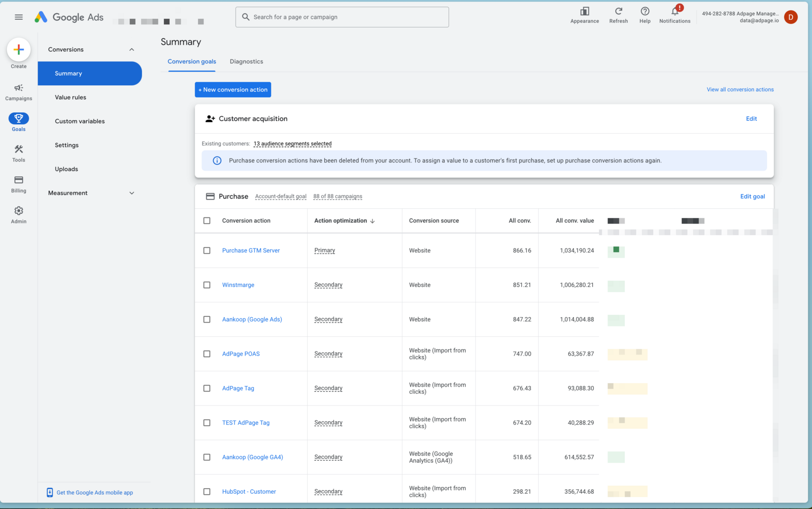Open the Notifications bell
The width and height of the screenshot is (812, 509).
[x=674, y=12]
